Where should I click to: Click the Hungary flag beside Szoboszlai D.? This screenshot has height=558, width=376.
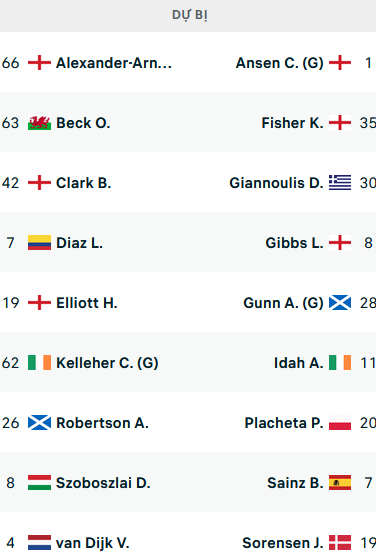tap(39, 483)
